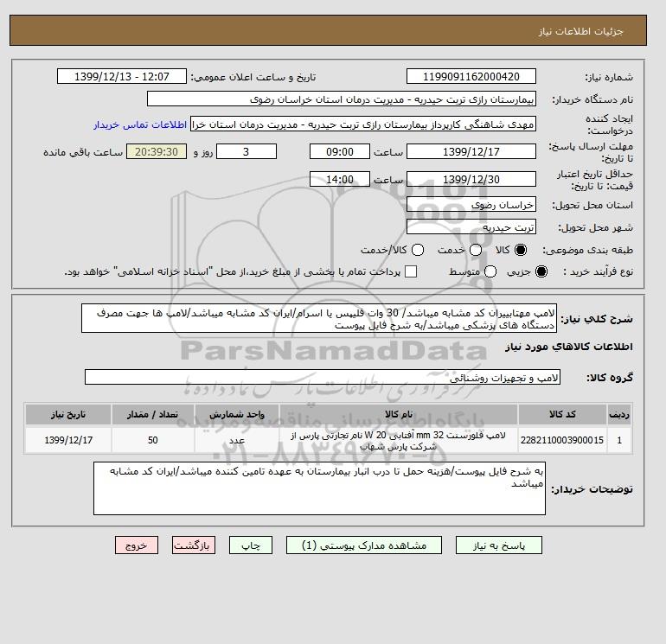Click the remaining time 20:39:30 field

[157, 151]
